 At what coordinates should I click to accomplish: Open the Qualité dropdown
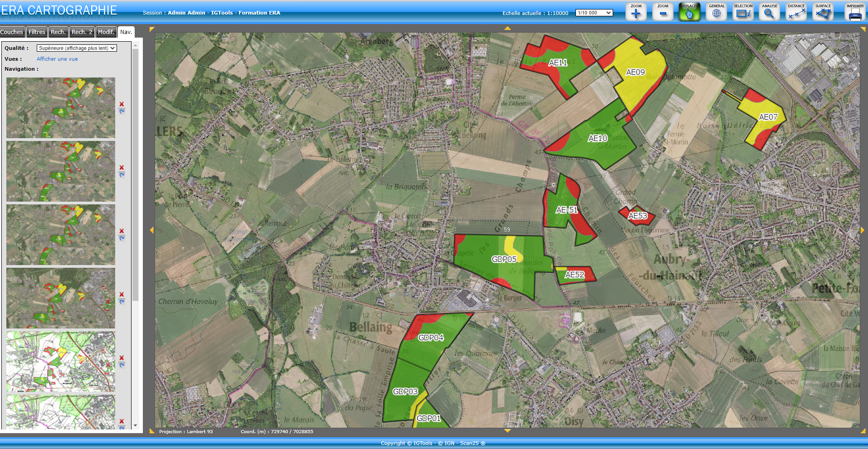77,48
